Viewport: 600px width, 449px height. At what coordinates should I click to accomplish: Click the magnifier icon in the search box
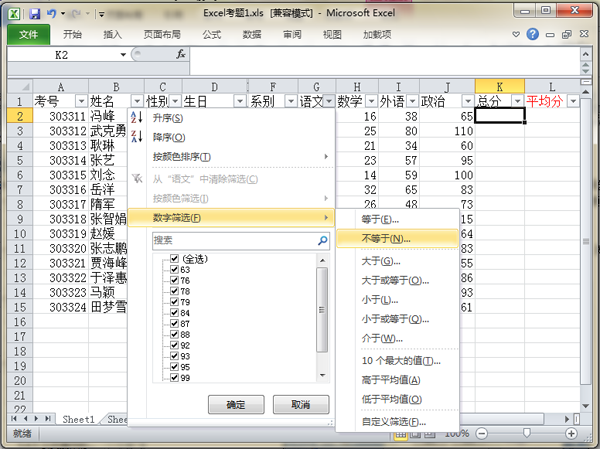coord(322,241)
